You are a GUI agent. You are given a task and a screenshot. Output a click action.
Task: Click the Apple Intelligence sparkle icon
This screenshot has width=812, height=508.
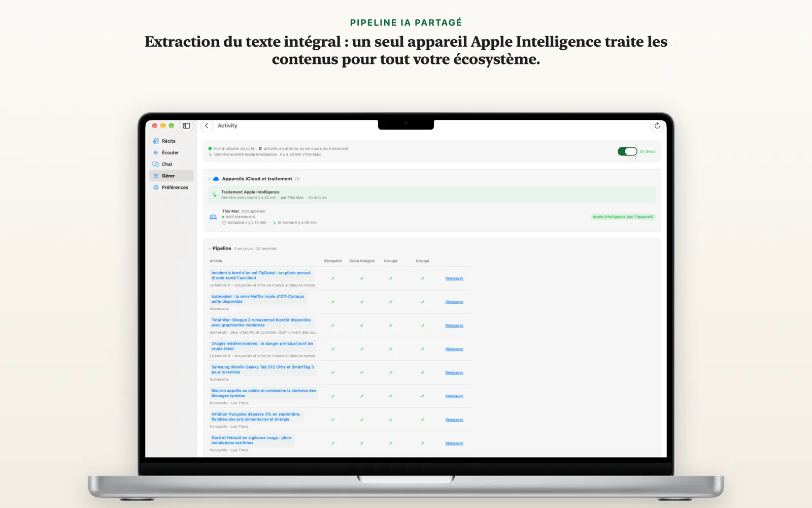coord(215,195)
